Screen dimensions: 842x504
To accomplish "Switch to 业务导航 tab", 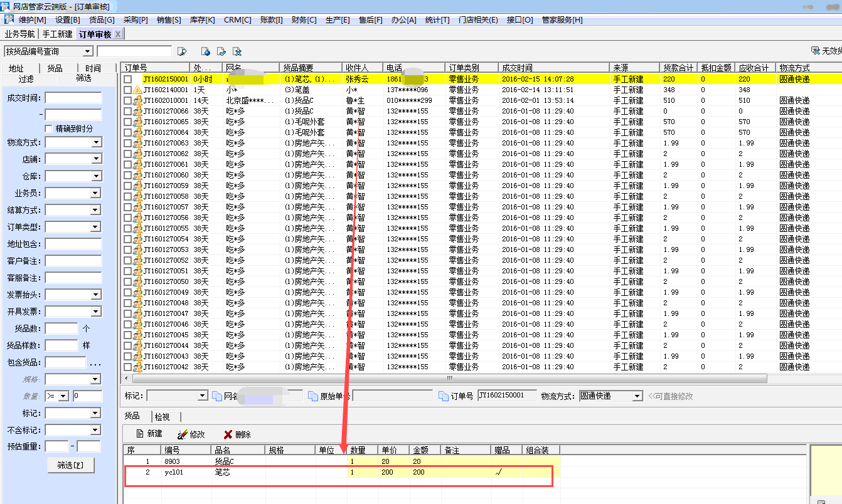I will point(20,34).
